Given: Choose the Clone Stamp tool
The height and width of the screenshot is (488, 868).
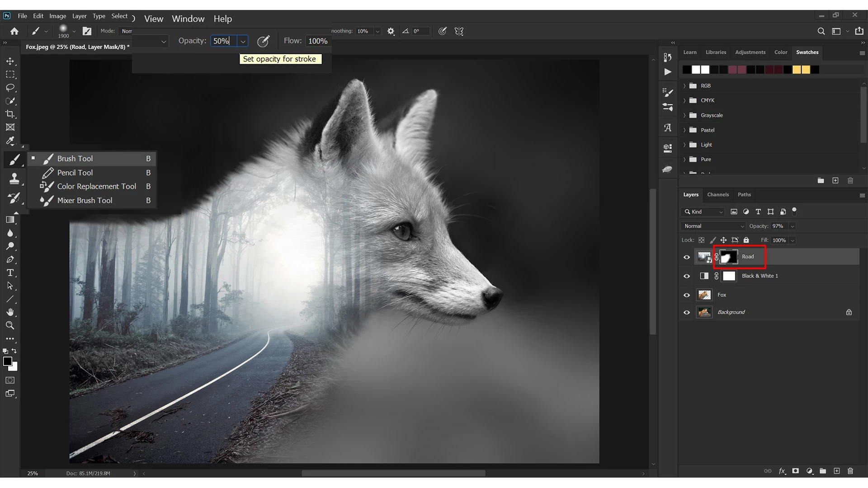Looking at the screenshot, I should pyautogui.click(x=14, y=179).
